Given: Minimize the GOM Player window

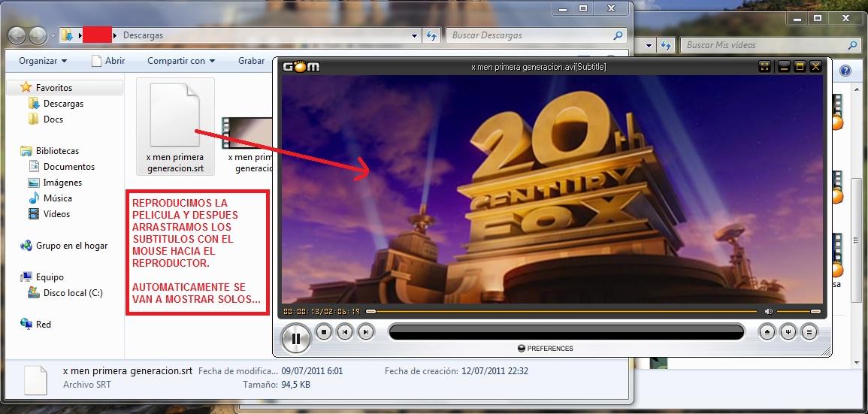Looking at the screenshot, I should (x=783, y=67).
